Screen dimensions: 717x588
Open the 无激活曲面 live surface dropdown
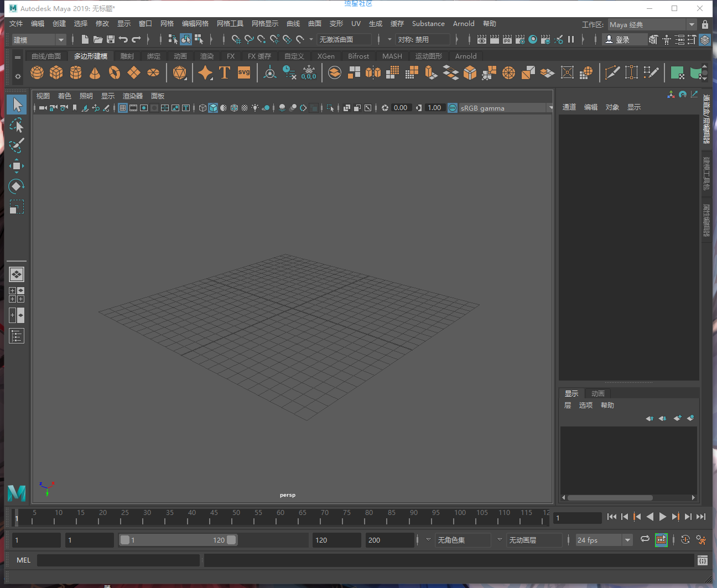point(344,39)
